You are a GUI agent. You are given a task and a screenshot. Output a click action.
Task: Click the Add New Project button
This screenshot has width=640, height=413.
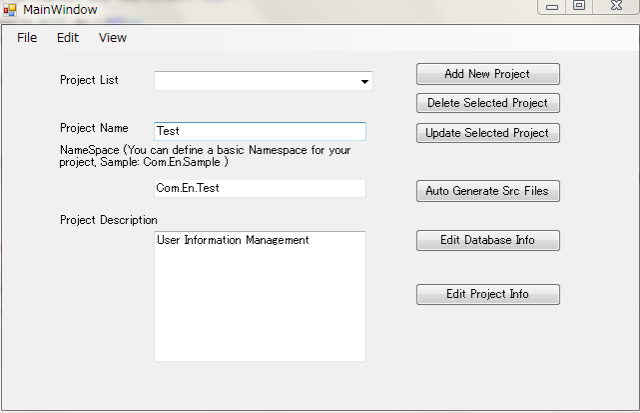pos(488,74)
